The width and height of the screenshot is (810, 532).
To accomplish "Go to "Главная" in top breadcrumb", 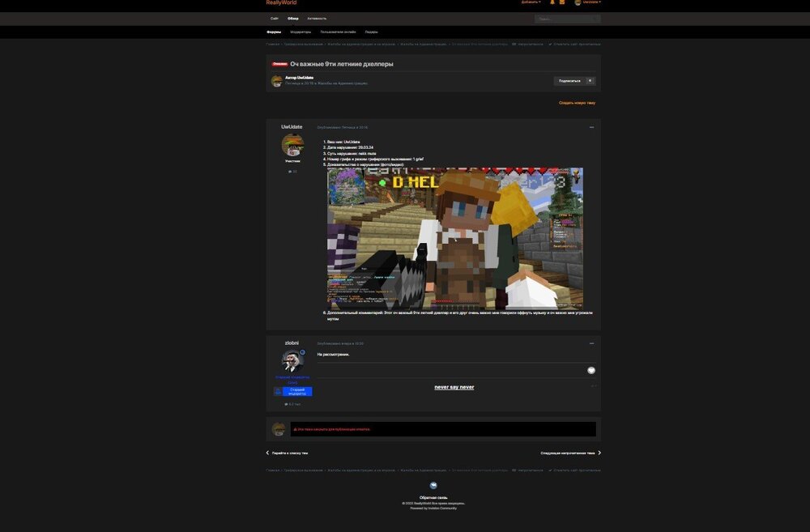I will [273, 45].
